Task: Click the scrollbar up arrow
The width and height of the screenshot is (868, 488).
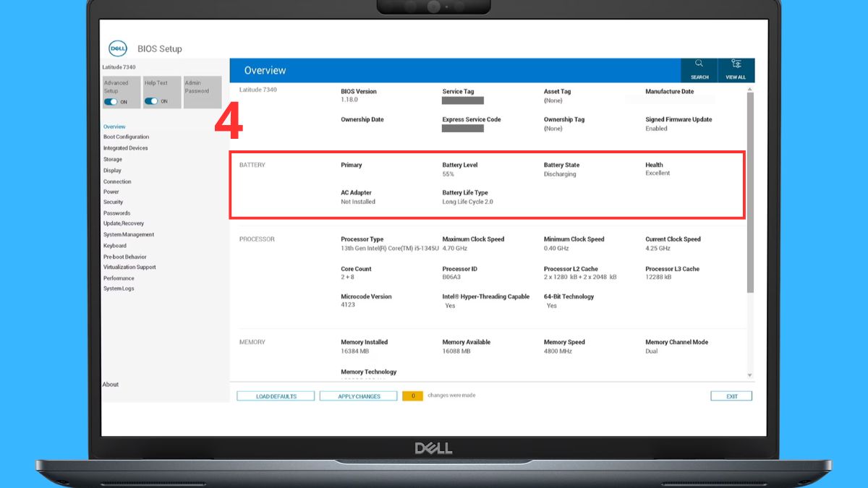Action: tap(750, 89)
